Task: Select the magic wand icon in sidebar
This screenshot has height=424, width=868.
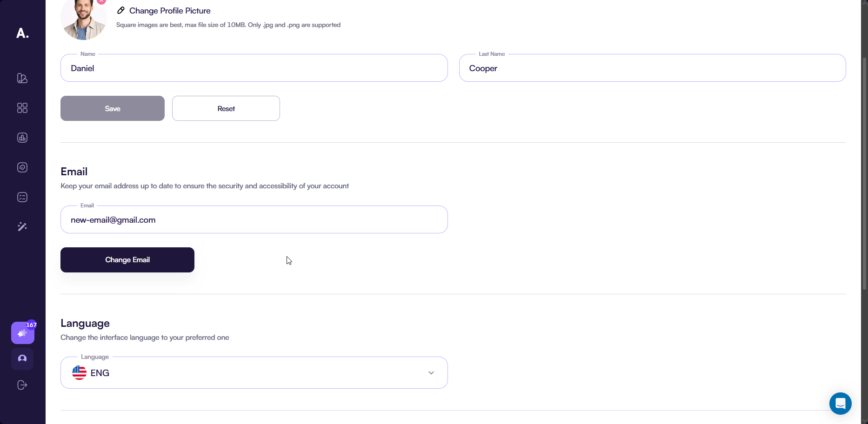Action: pyautogui.click(x=22, y=227)
